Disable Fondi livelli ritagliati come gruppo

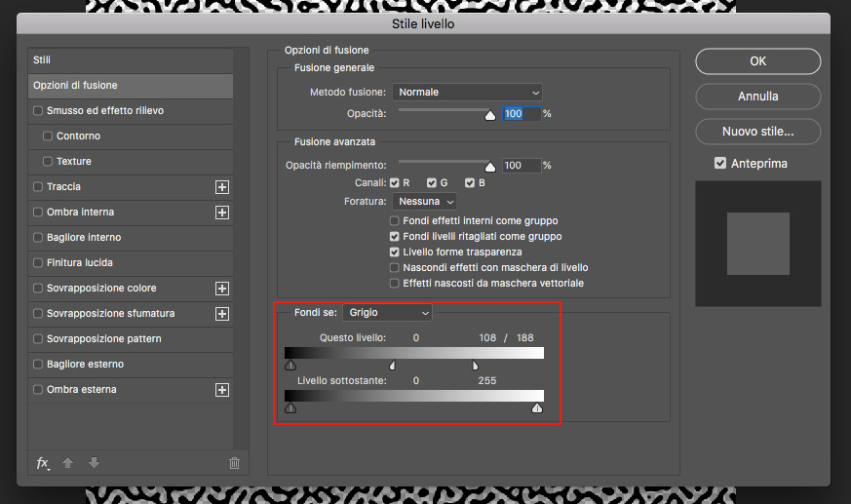(x=395, y=237)
